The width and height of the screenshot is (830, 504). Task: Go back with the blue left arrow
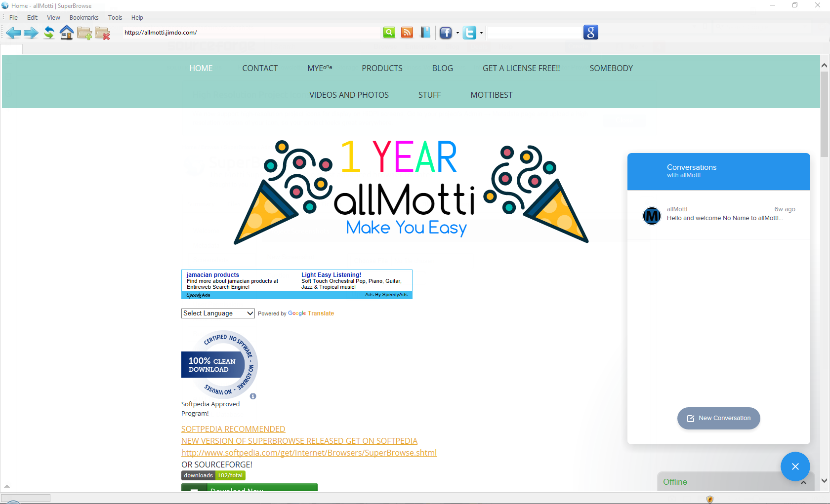pyautogui.click(x=13, y=33)
